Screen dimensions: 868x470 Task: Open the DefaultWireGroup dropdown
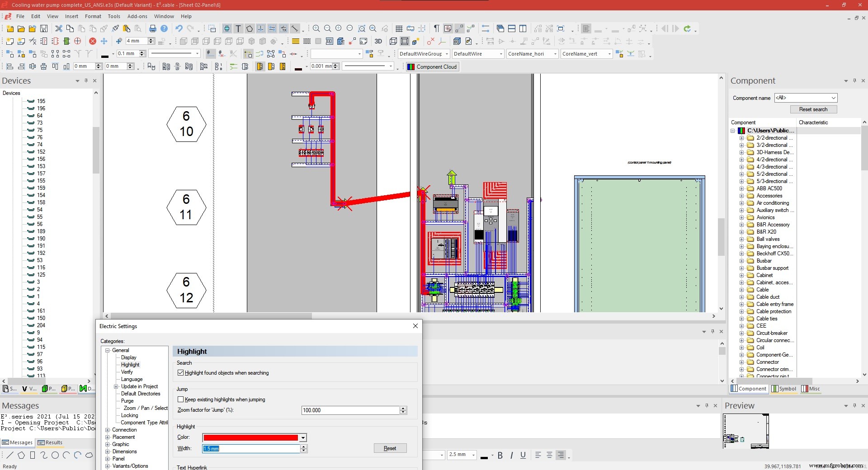pos(446,54)
